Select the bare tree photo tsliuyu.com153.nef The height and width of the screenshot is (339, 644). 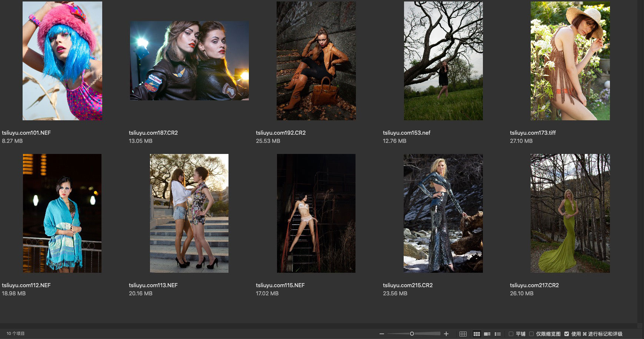coord(443,61)
